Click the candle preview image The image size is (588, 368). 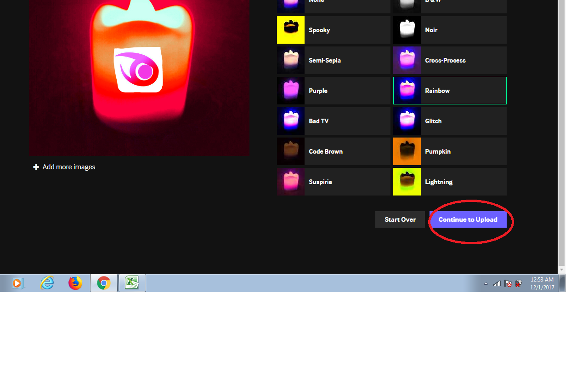139,78
